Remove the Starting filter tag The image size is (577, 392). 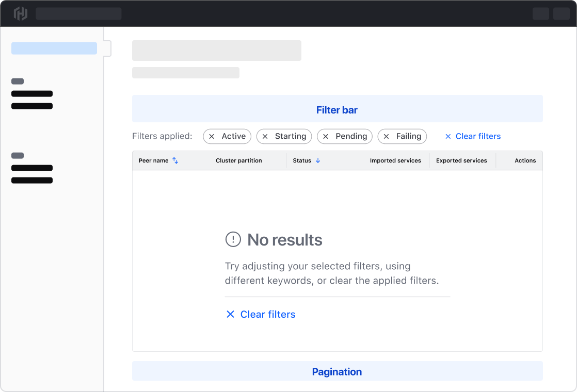[x=265, y=136]
